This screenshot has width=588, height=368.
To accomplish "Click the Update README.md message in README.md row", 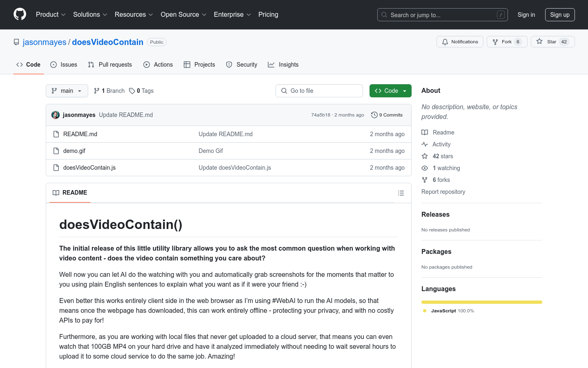I will pos(225,134).
